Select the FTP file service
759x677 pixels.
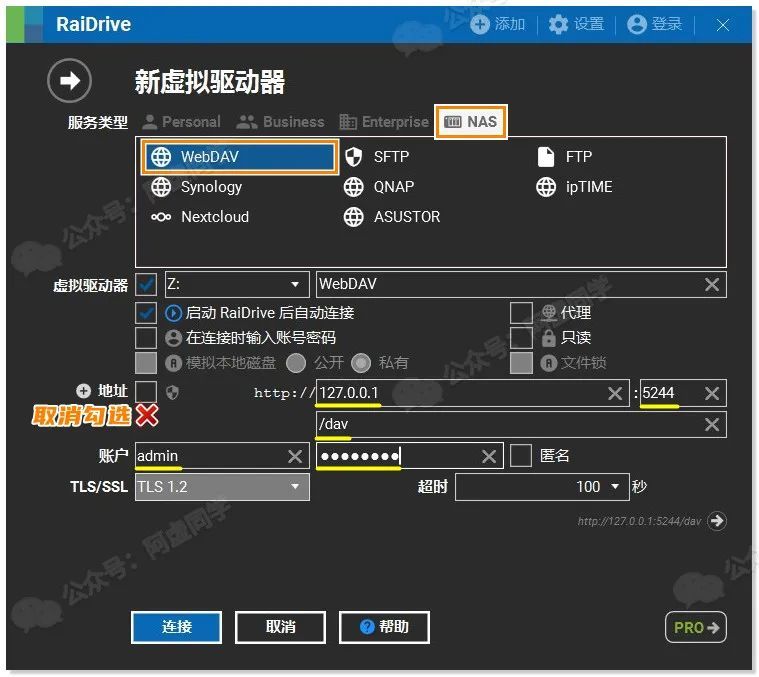pos(564,157)
